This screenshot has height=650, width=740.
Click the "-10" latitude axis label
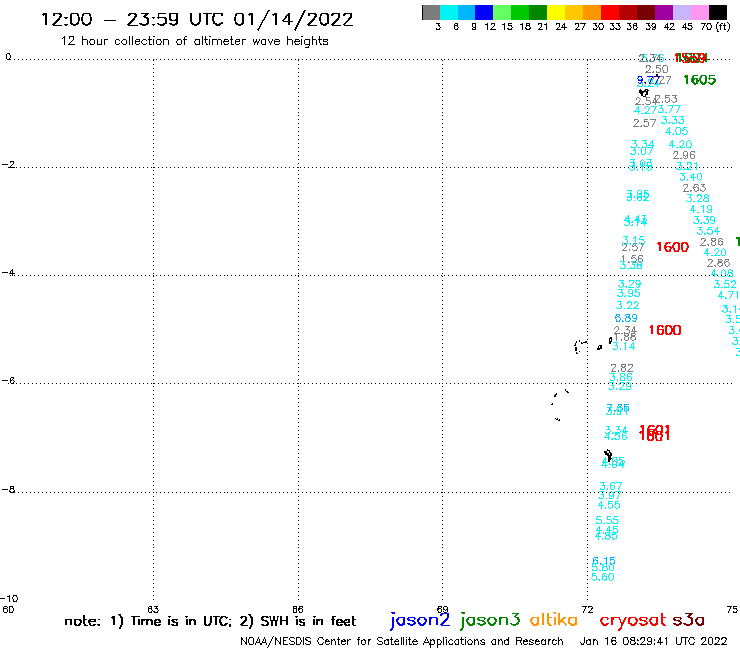9,599
